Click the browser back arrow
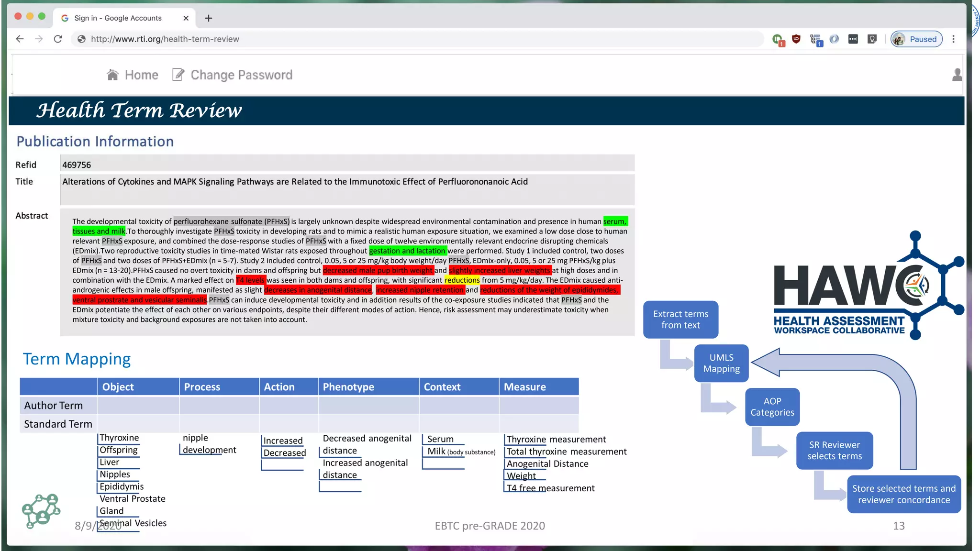This screenshot has height=551, width=980. 20,39
